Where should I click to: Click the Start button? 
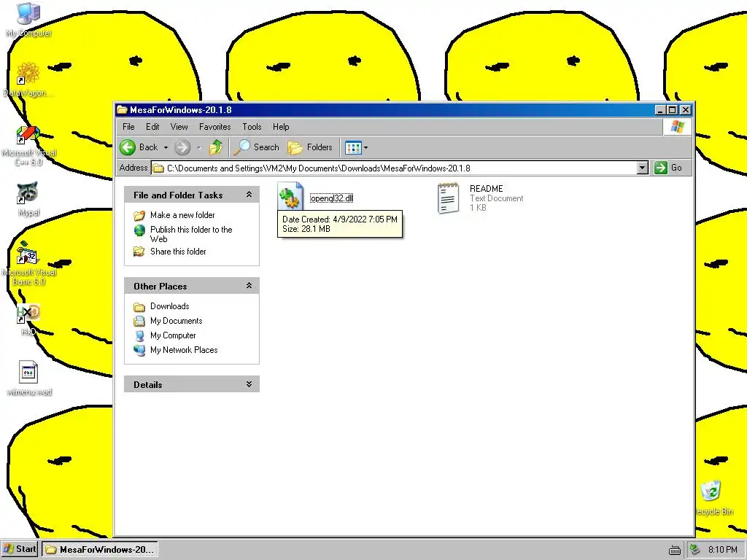click(x=20, y=549)
